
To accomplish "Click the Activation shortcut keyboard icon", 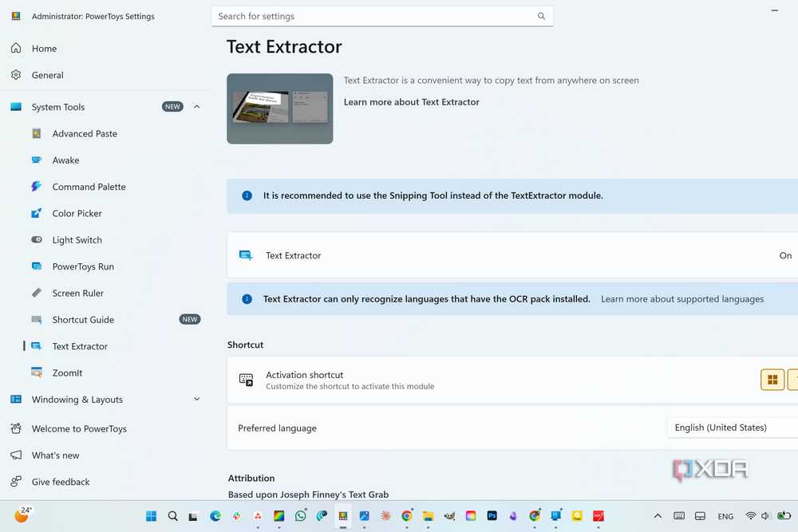I will coord(246,380).
